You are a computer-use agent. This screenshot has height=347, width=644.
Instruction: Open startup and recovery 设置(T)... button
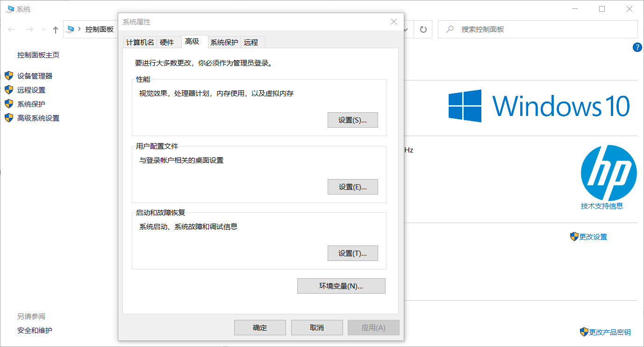pyautogui.click(x=353, y=253)
